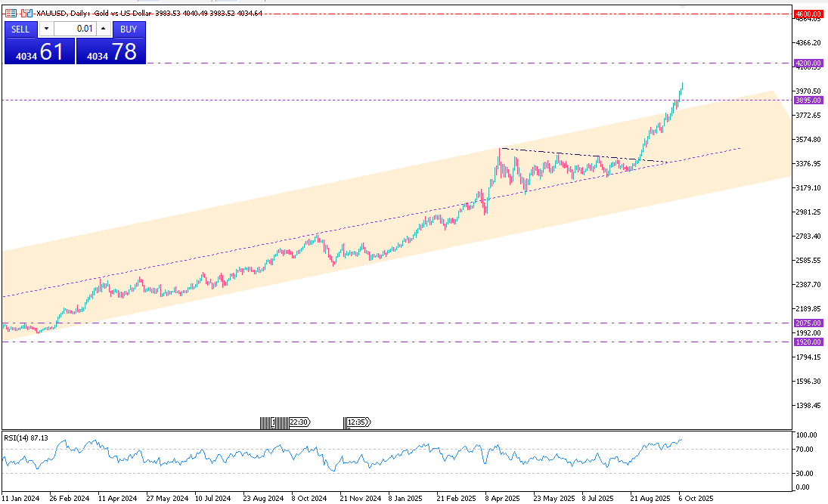
Task: Click the 6 Oct 2025 date on time axis
Action: pyautogui.click(x=696, y=499)
